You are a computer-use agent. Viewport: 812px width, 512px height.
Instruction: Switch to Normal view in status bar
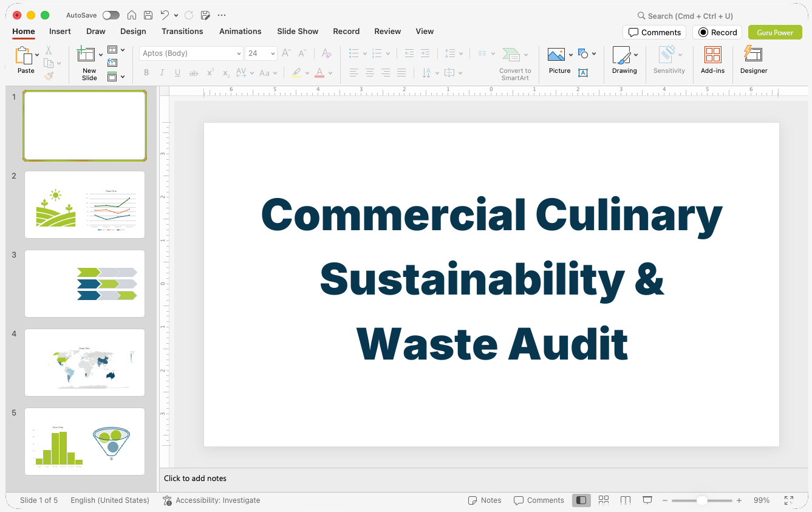[581, 500]
